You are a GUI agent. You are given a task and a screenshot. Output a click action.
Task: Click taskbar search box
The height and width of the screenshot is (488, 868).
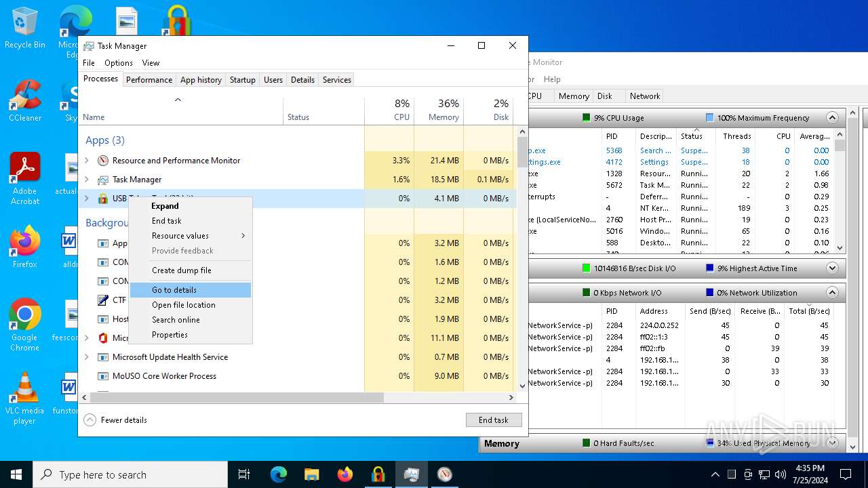130,474
